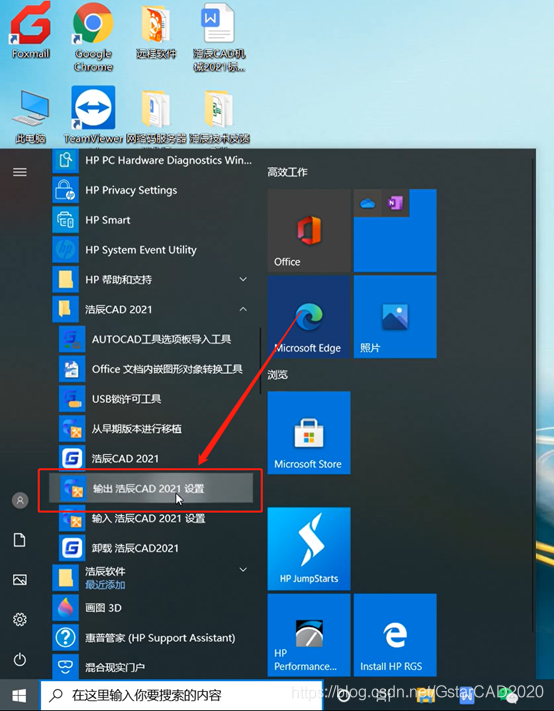The height and width of the screenshot is (711, 554).
Task: Select 输入 浩辰CAD 2021 设置
Action: (x=157, y=518)
